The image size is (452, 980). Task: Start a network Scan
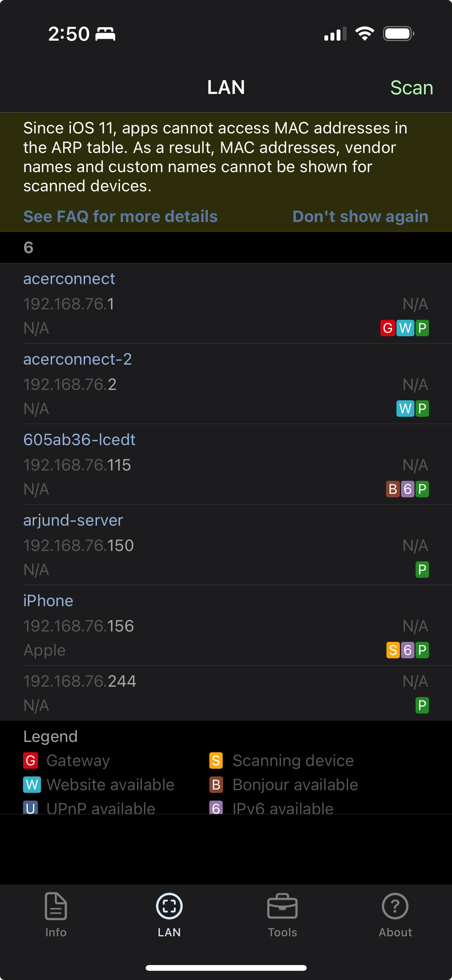tap(411, 87)
